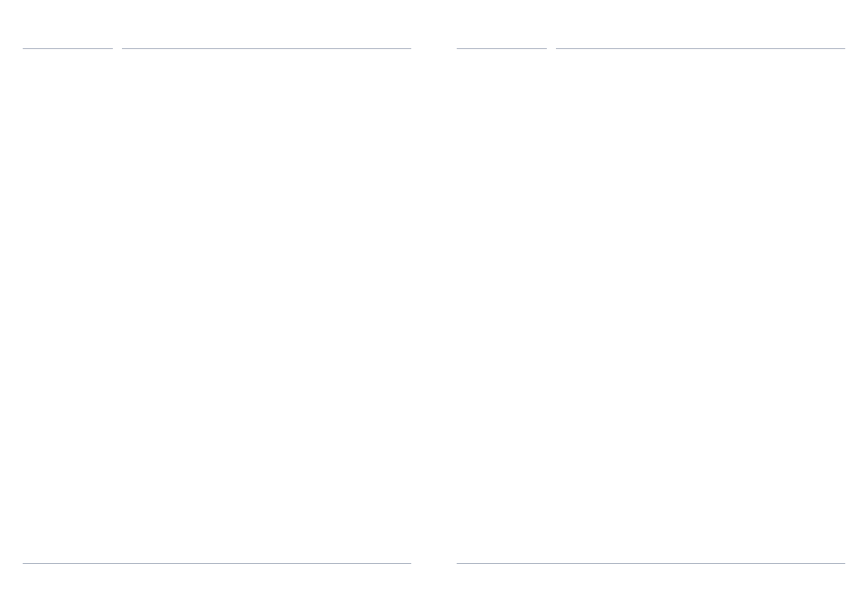Click the short header line on left page
This screenshot has width=868, height=613.
(67, 48)
